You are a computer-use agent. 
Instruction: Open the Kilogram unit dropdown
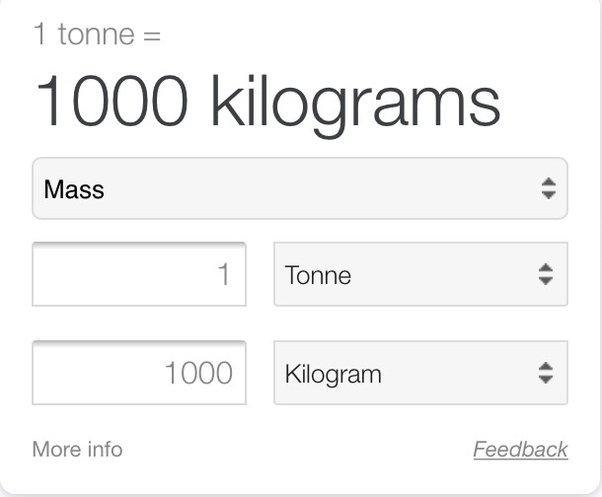coord(421,373)
